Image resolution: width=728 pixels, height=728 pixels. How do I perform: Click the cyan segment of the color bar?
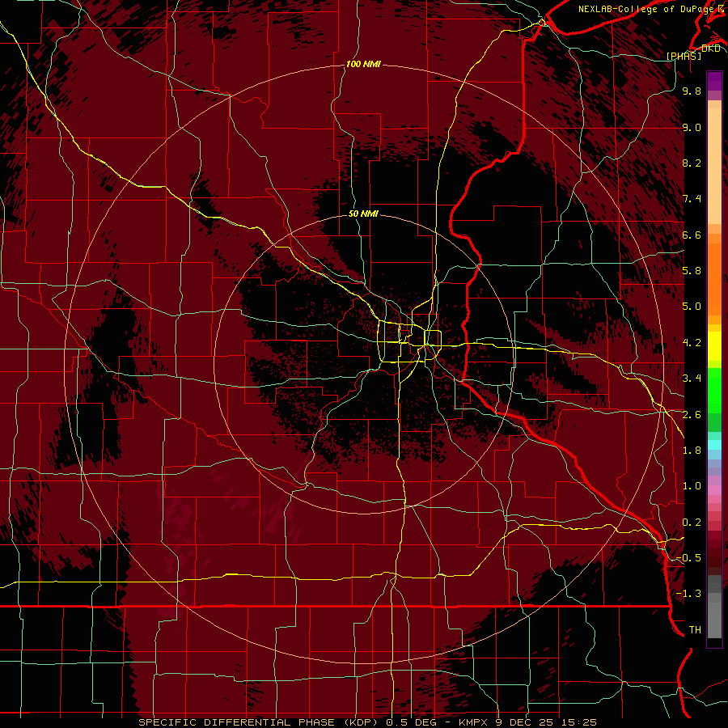point(714,444)
